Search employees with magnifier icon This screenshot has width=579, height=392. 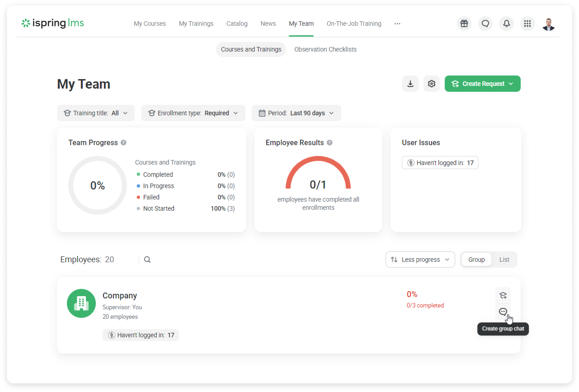[147, 260]
